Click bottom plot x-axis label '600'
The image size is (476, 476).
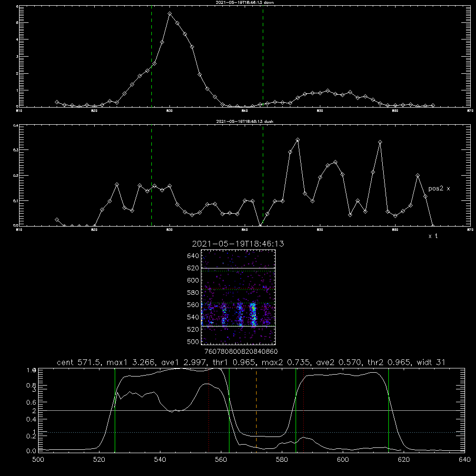click(343, 460)
